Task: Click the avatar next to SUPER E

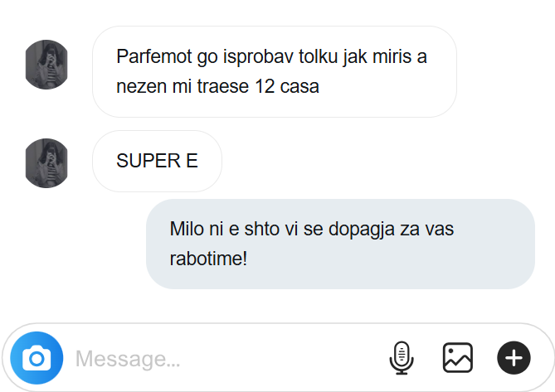Action: pos(47,162)
